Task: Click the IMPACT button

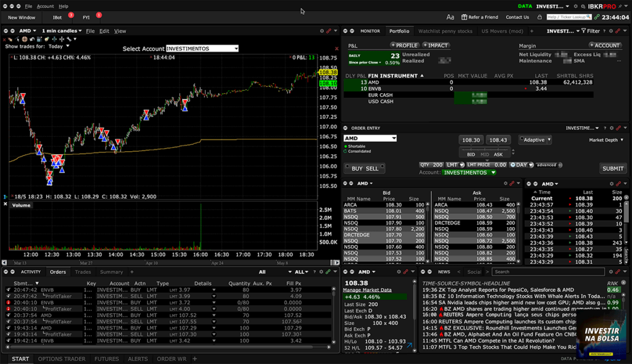Action: click(x=436, y=46)
